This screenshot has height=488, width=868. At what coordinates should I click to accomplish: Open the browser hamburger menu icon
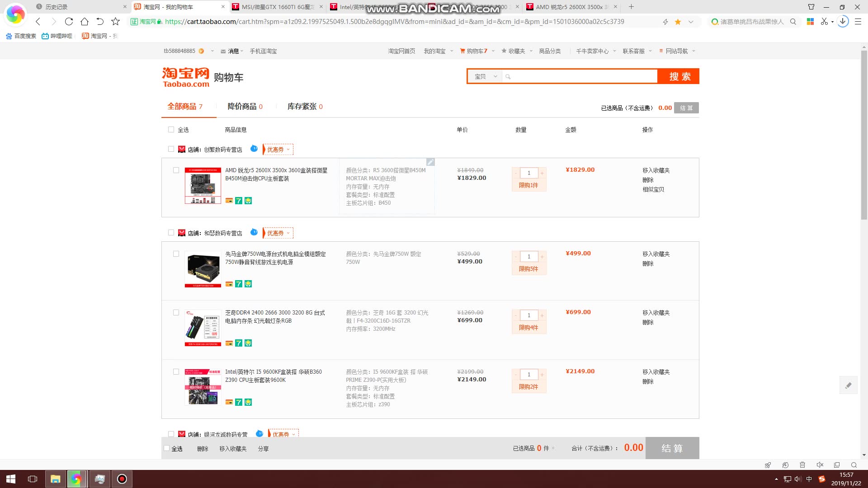pos(858,21)
